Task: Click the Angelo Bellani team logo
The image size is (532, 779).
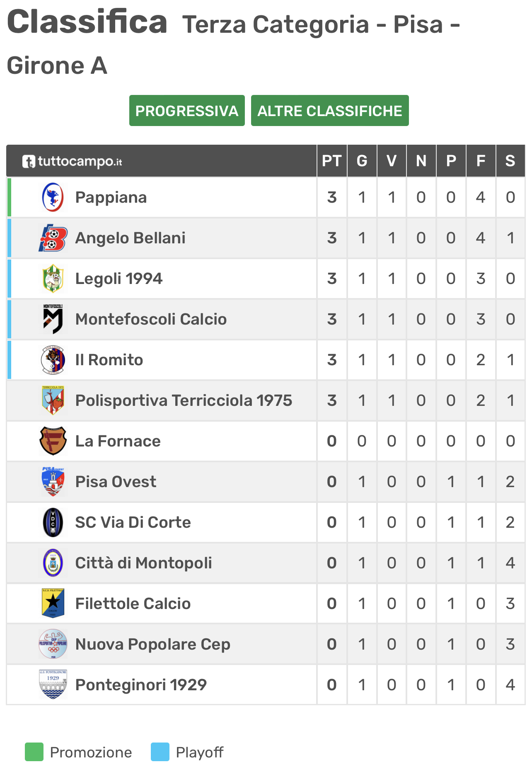Action: pyautogui.click(x=53, y=238)
